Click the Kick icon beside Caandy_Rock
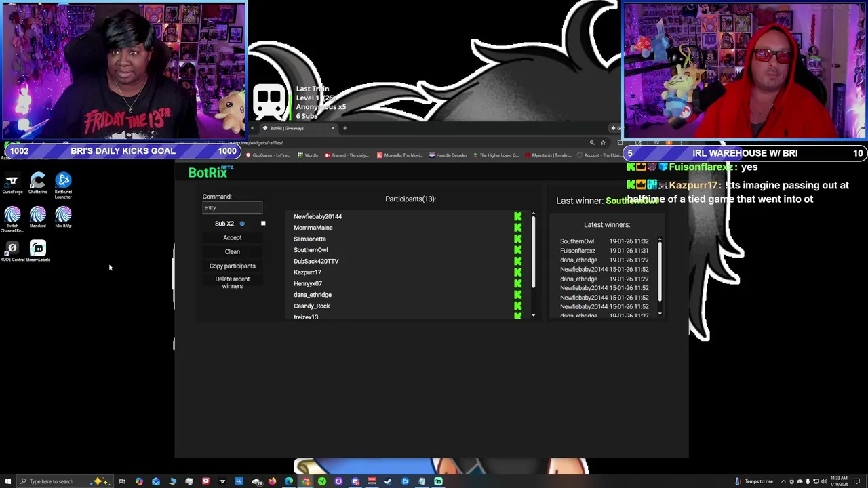 click(x=518, y=306)
